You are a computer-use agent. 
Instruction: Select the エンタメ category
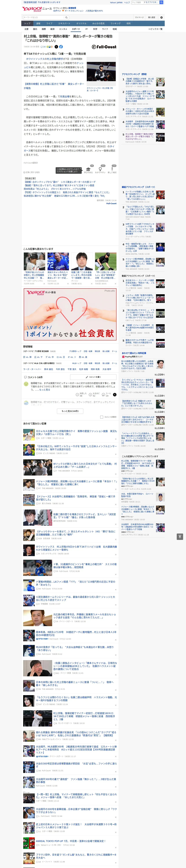click(63, 29)
